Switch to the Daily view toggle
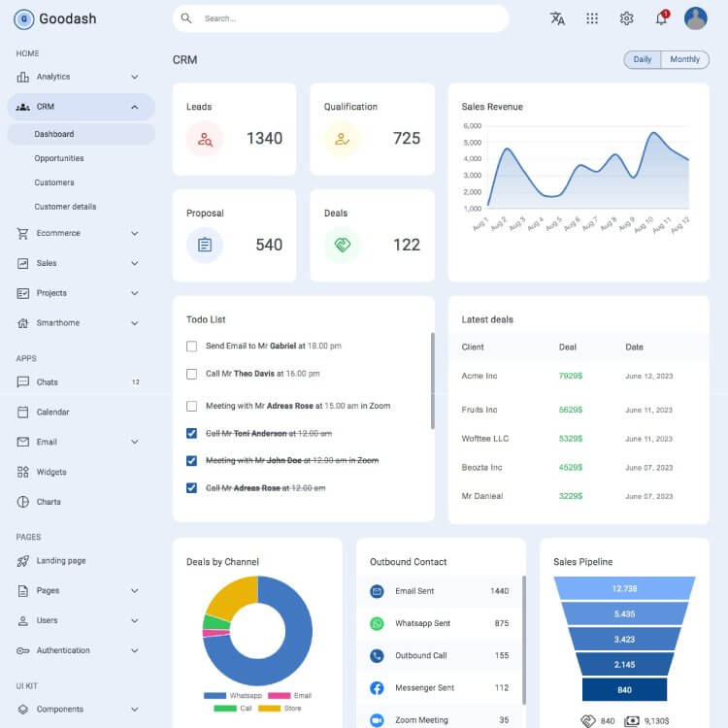The height and width of the screenshot is (728, 728). click(643, 59)
